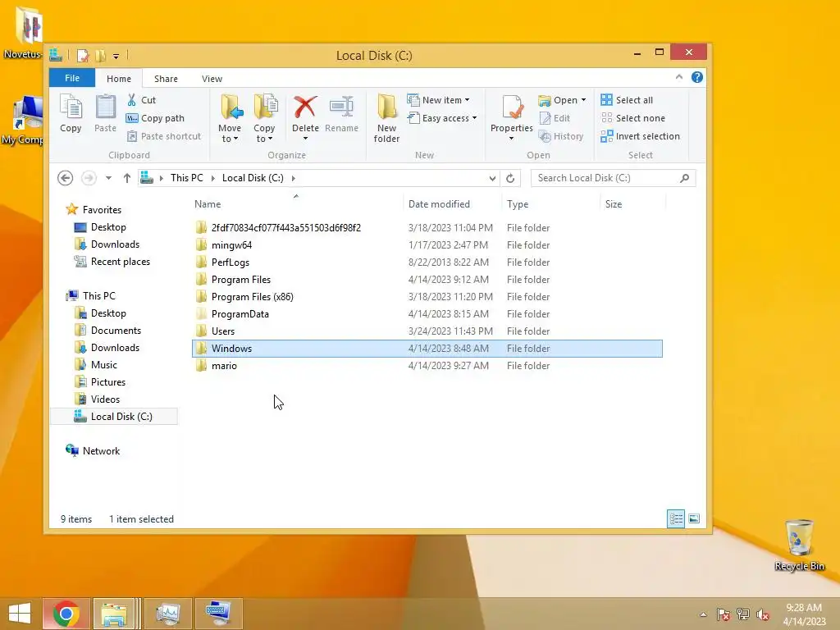Click Paste shortcut in the ribbon
Screen dimensions: 840x630
[164, 136]
